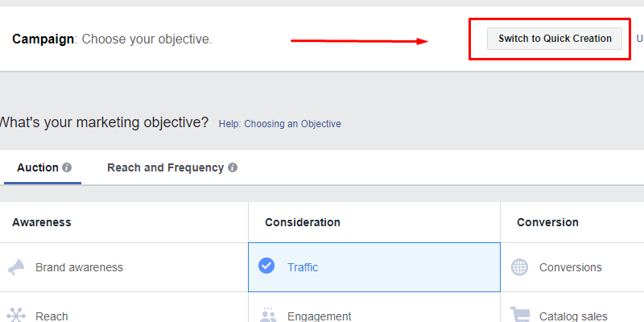Select the Traffic objective
This screenshot has width=644, height=322.
pyautogui.click(x=374, y=267)
